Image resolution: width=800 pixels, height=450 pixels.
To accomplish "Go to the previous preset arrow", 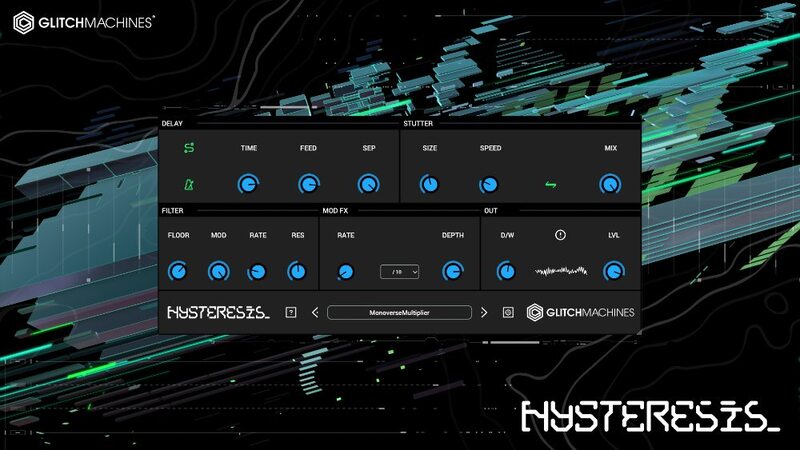I will click(315, 312).
